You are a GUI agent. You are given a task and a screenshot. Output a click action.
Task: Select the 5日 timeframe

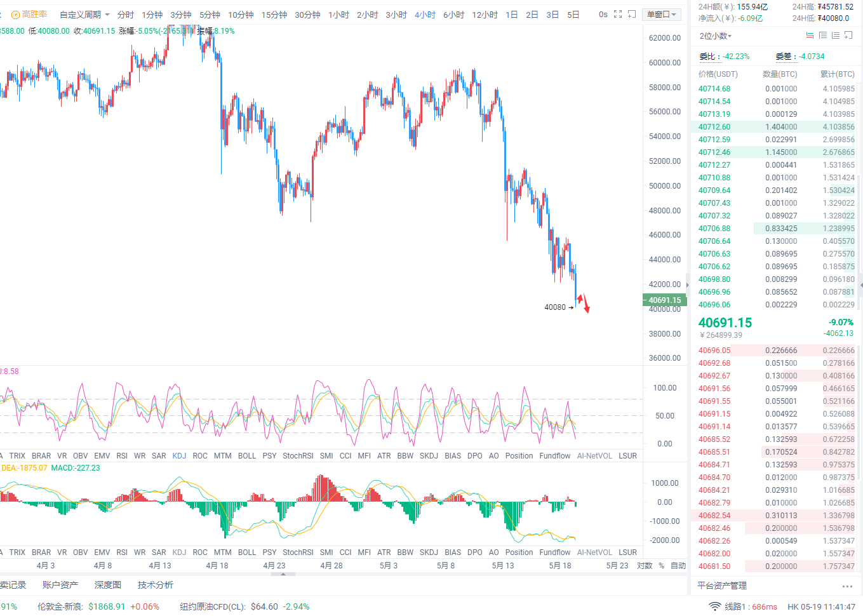pos(573,15)
